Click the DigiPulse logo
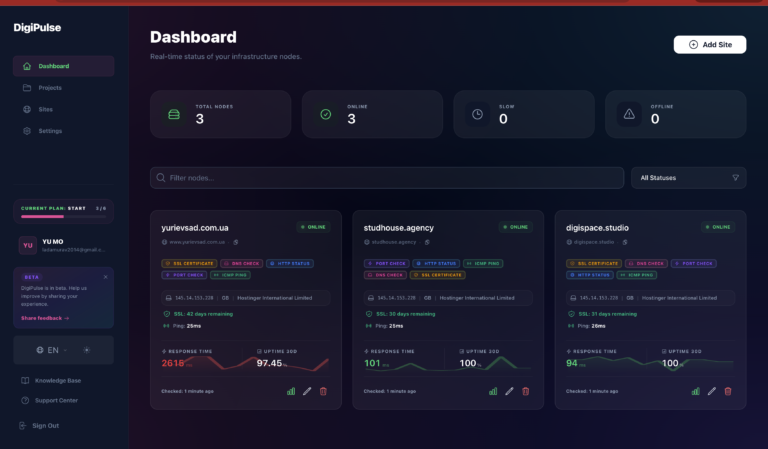The height and width of the screenshot is (449, 768). point(37,27)
